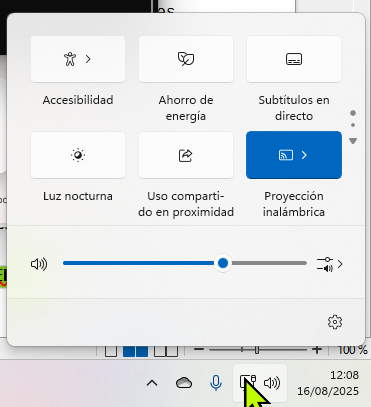Click volume speaker icon in system tray
This screenshot has height=407, width=371.
[x=272, y=383]
